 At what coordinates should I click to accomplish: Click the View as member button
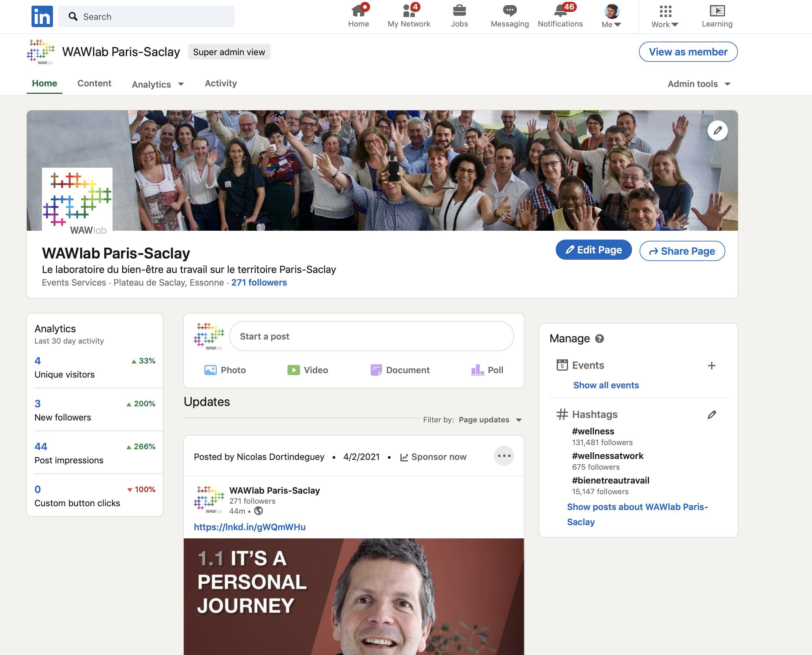688,52
